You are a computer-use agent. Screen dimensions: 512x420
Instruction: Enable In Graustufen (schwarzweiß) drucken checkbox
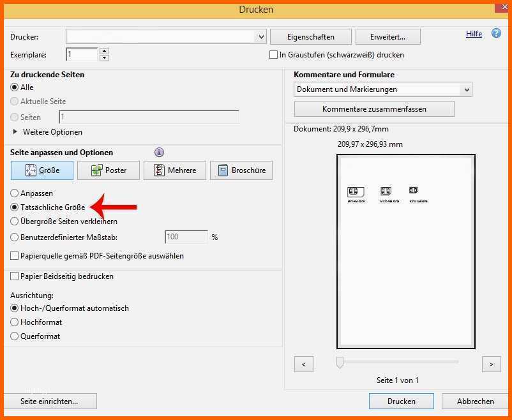click(x=274, y=55)
